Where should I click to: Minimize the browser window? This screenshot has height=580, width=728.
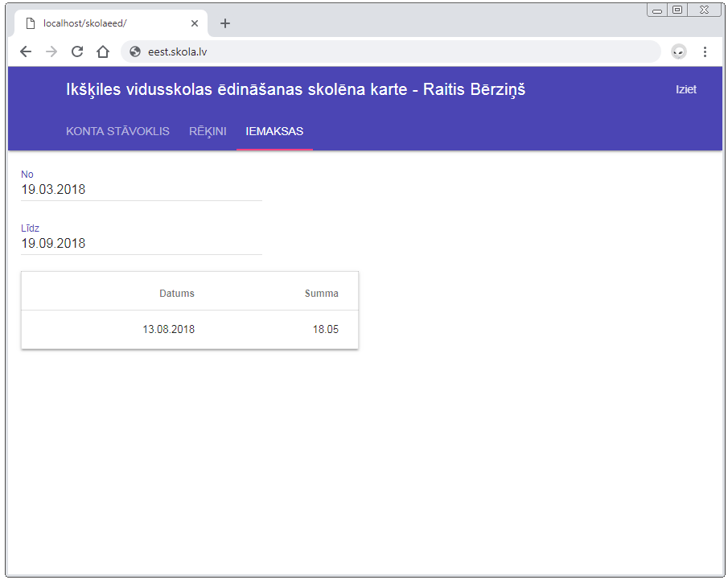click(657, 10)
